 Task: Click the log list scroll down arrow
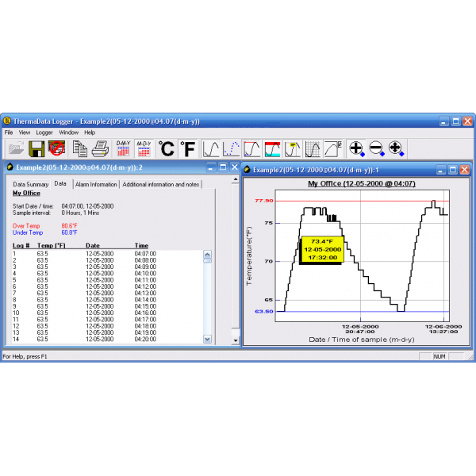[208, 339]
